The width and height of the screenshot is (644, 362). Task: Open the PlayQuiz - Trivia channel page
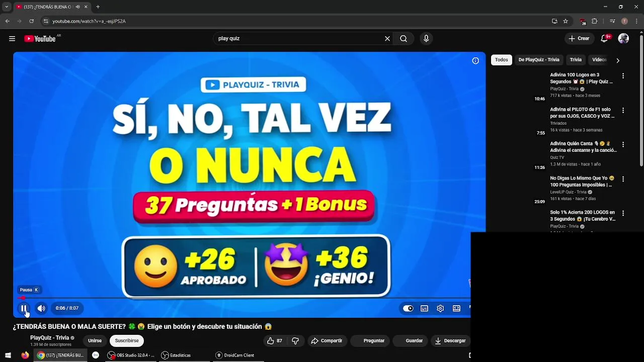coord(49,338)
